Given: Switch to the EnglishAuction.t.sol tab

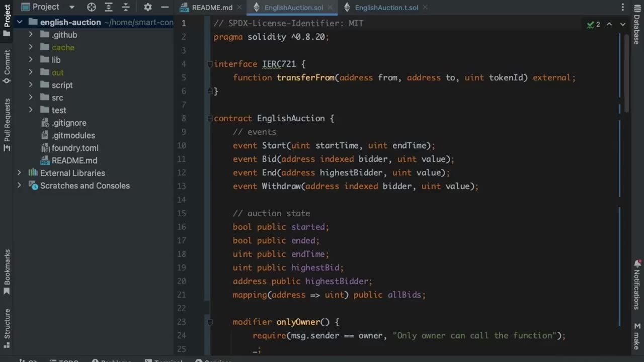Looking at the screenshot, I should point(386,8).
